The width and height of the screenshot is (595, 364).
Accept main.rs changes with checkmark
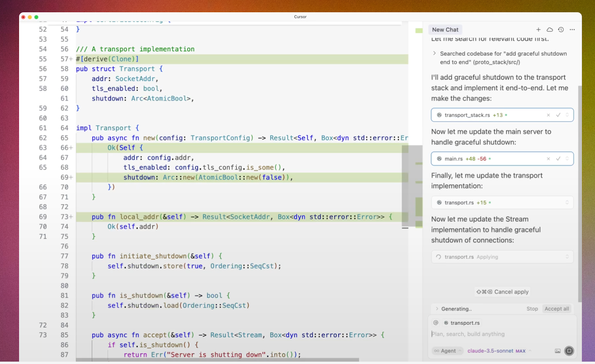pos(558,159)
